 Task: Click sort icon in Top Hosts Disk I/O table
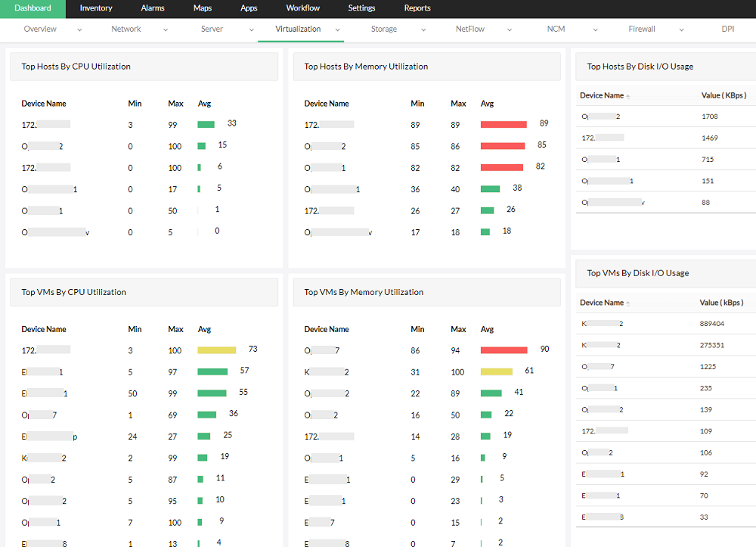point(628,96)
